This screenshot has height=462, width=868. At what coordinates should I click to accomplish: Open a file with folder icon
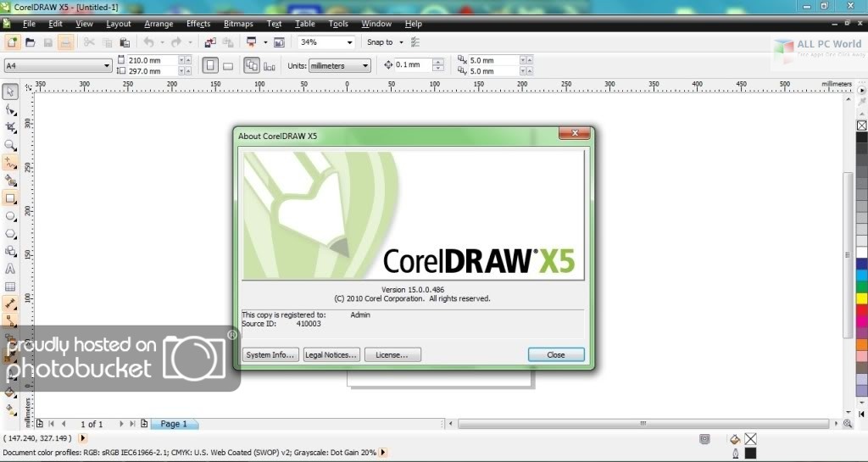(x=31, y=42)
